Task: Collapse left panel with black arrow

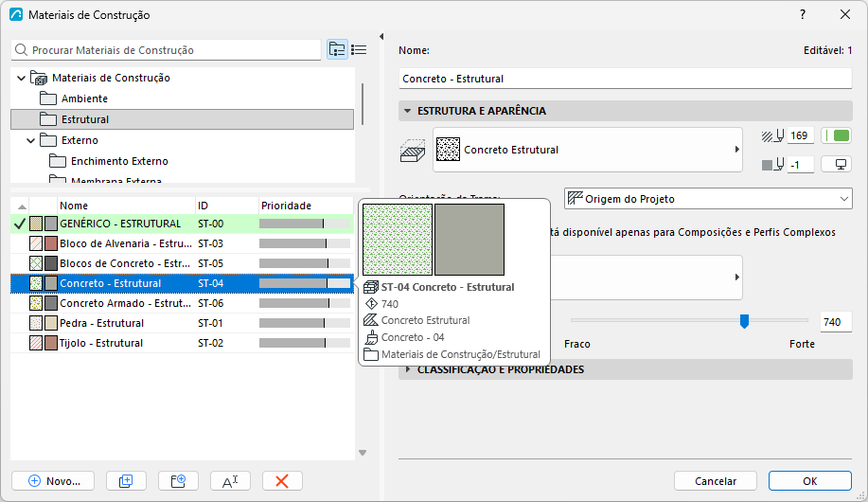Action: pos(381,37)
